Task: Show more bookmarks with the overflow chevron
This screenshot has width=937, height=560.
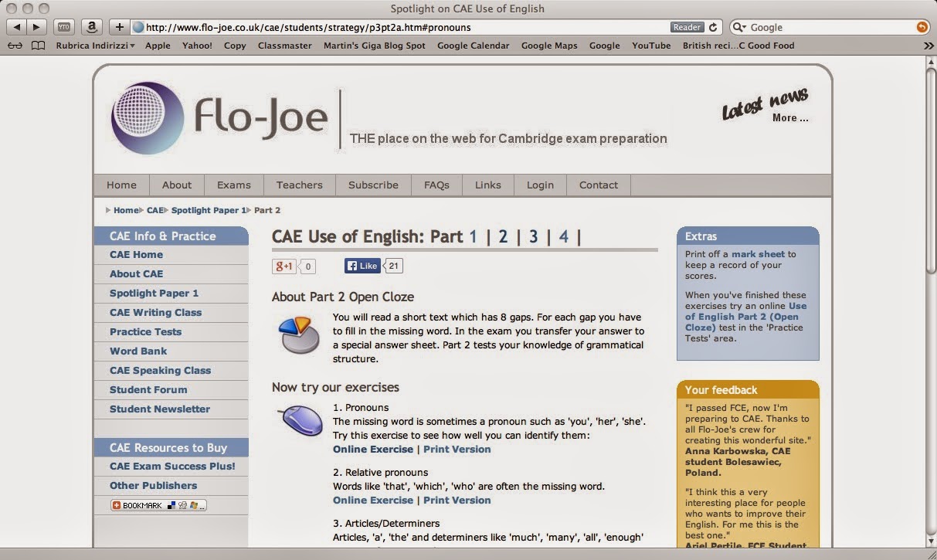Action: 929,46
